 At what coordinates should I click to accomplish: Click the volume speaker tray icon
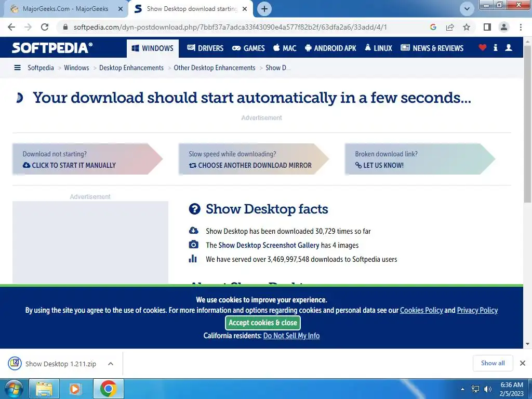point(488,389)
